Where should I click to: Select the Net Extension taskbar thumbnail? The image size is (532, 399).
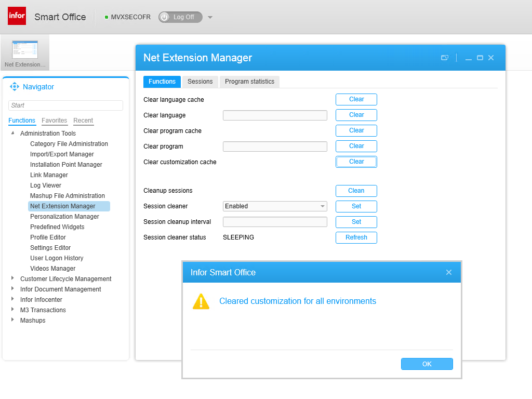pyautogui.click(x=25, y=52)
